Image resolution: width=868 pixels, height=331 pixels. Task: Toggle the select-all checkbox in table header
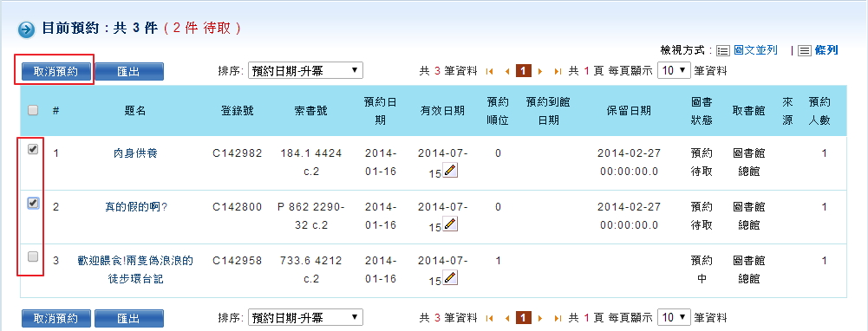click(x=33, y=110)
